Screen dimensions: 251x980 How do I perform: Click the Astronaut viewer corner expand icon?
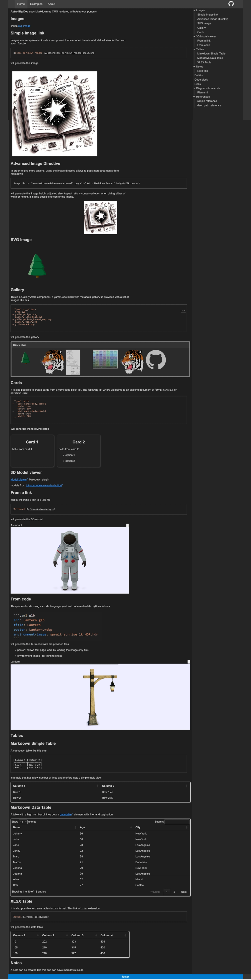tap(128, 525)
